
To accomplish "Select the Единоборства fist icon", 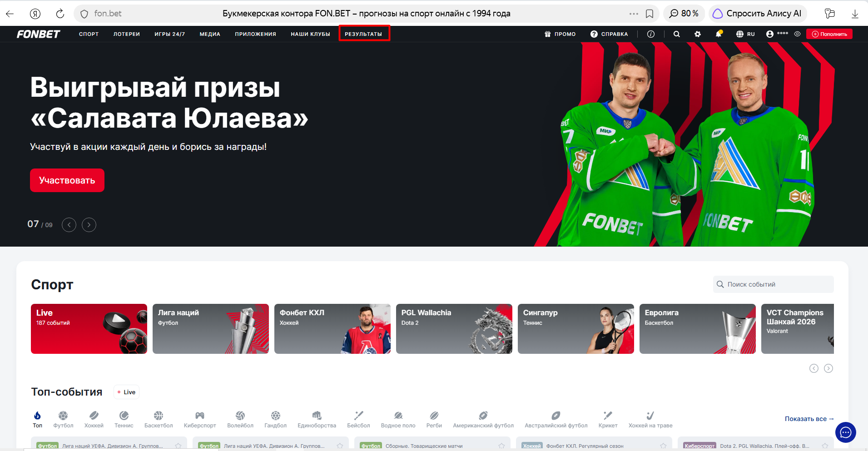I will 317,419.
